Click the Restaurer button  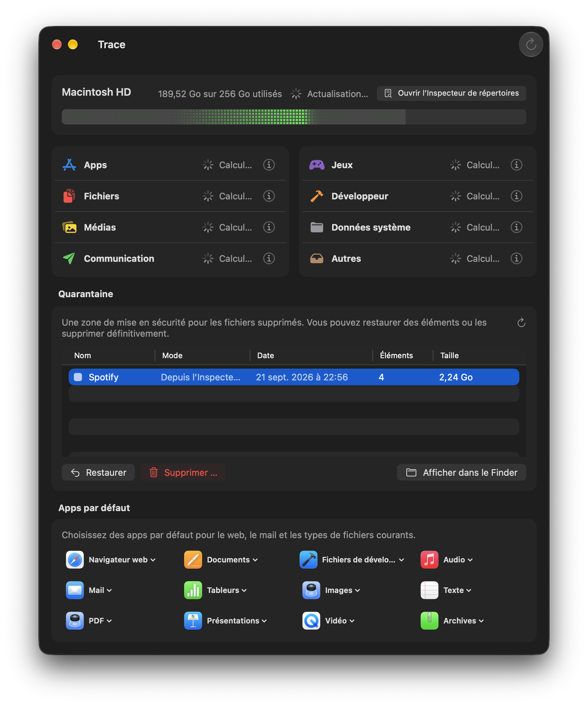point(98,472)
